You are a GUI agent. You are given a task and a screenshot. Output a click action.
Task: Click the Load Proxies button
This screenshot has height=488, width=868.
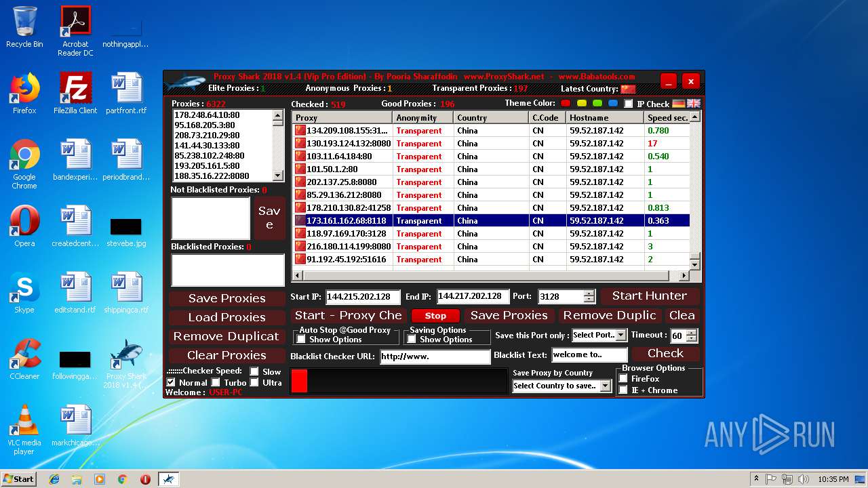(227, 317)
